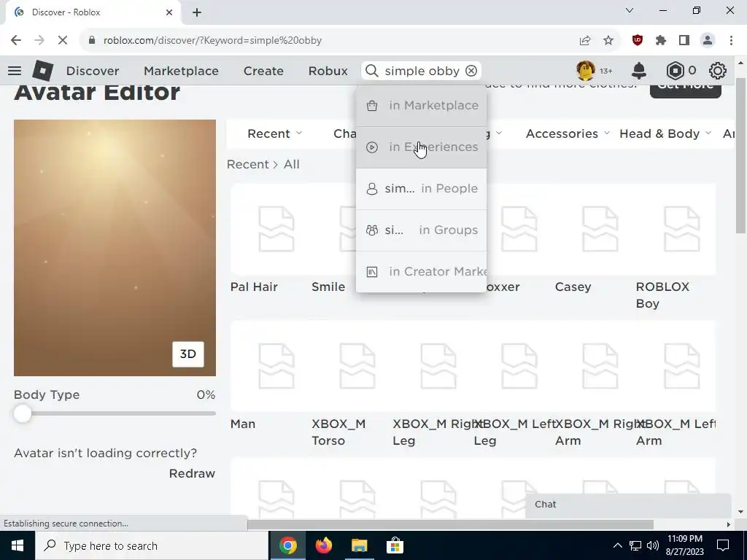The height and width of the screenshot is (560, 747).
Task: Click the uBlock Origin extension icon
Action: tap(638, 41)
